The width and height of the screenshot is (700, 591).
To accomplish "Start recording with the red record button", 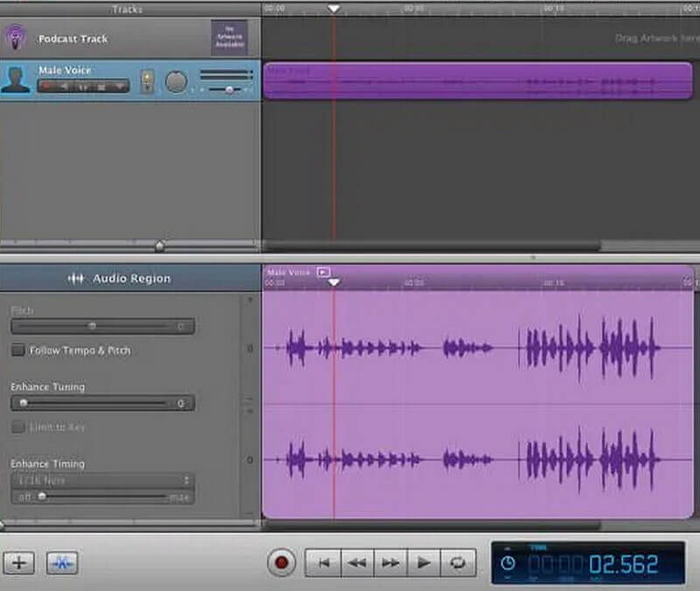I will (281, 562).
